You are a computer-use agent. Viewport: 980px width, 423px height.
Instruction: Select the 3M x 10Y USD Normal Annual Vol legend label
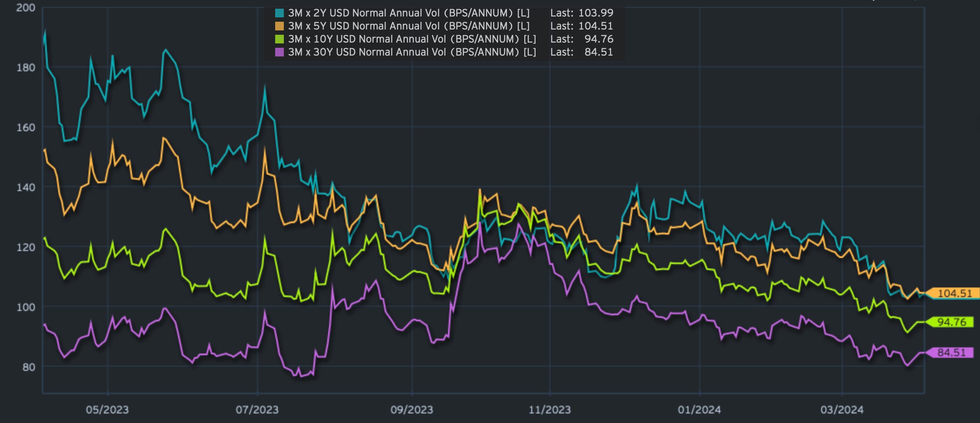click(412, 39)
